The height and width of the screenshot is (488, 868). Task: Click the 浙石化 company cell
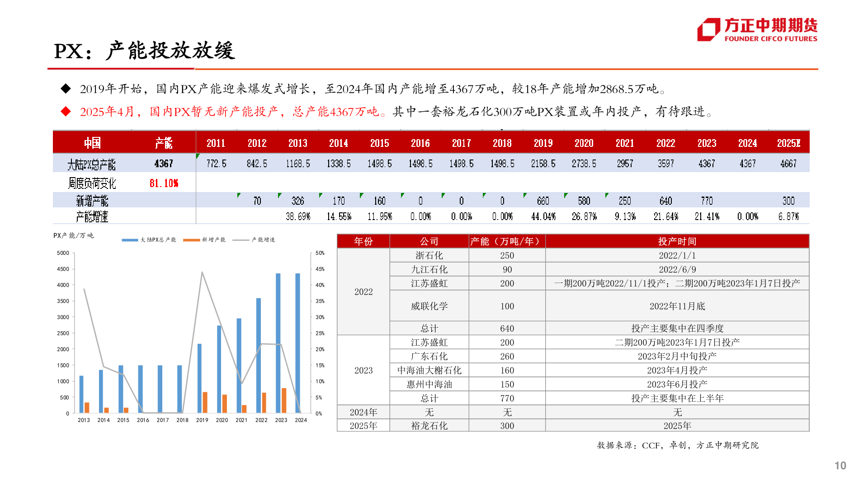coord(429,255)
